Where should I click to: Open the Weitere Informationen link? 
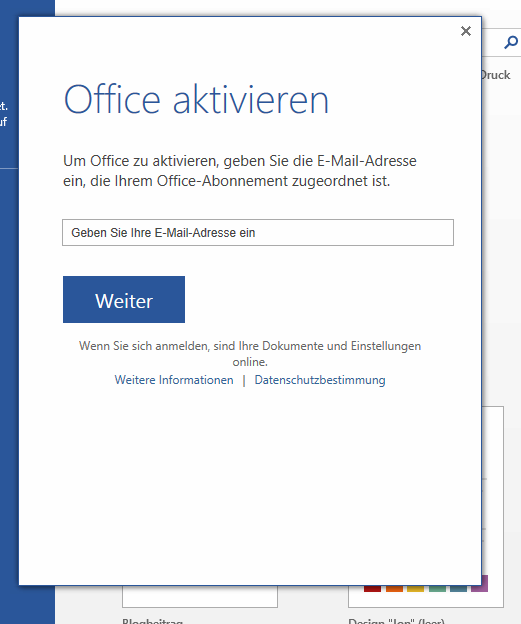(174, 380)
